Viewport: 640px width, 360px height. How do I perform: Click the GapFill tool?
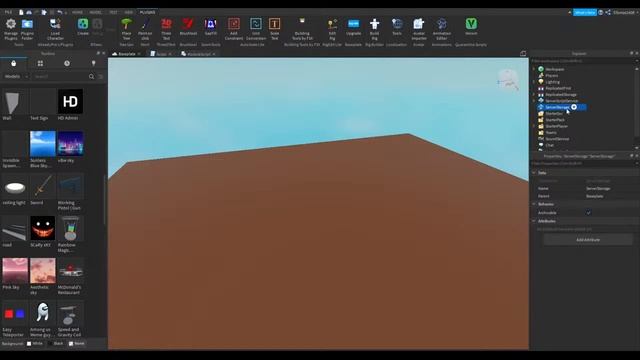tap(211, 27)
